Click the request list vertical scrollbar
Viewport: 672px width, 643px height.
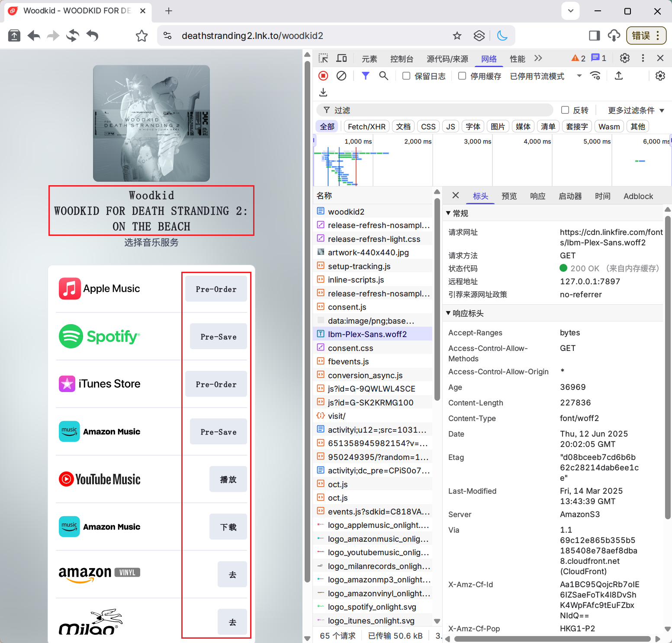click(x=437, y=299)
